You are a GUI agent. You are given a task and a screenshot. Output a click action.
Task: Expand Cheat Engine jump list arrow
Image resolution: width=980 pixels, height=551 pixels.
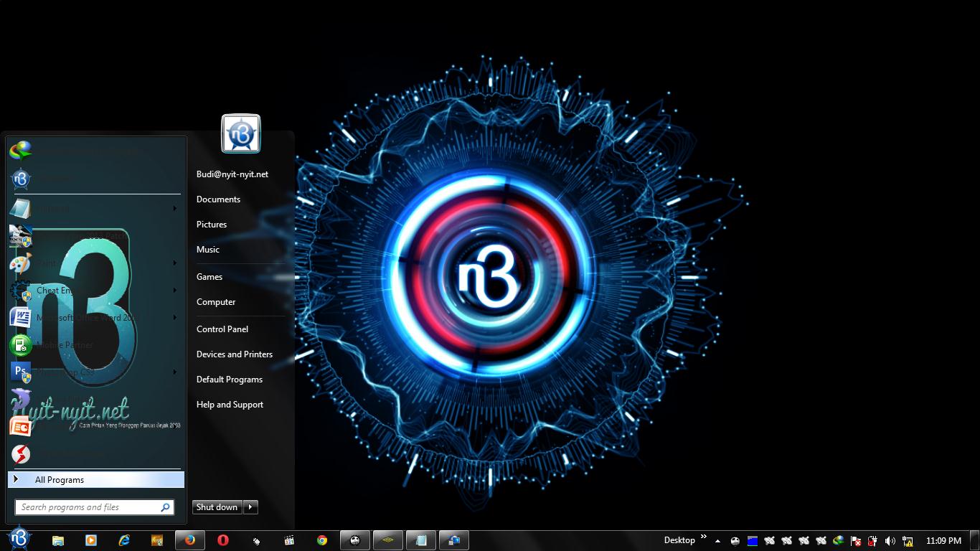[x=175, y=291]
